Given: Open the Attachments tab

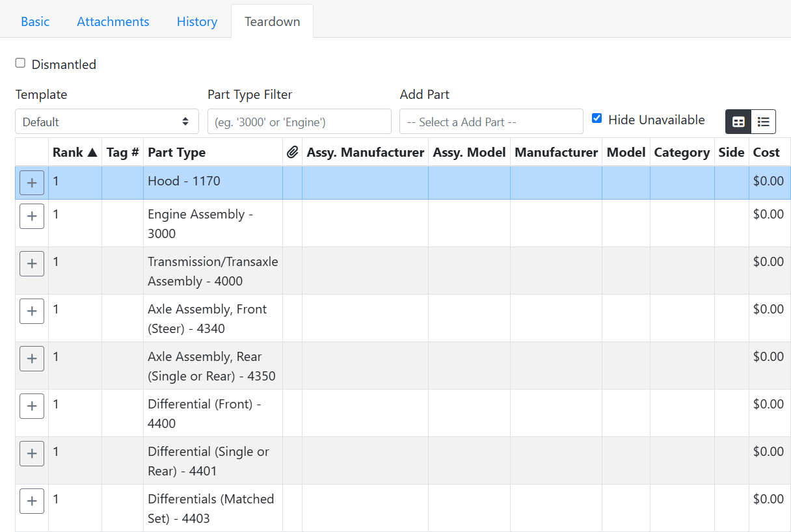Looking at the screenshot, I should 113,21.
